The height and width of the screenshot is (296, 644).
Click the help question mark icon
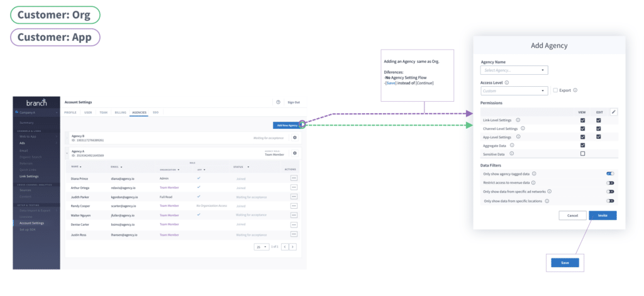(x=278, y=102)
